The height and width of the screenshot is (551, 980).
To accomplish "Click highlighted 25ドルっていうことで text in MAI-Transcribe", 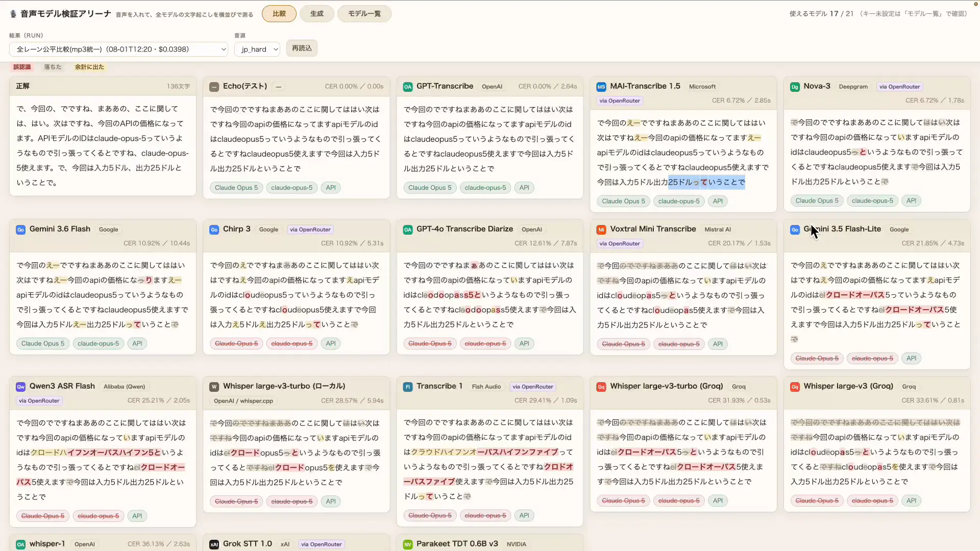I will coord(706,182).
